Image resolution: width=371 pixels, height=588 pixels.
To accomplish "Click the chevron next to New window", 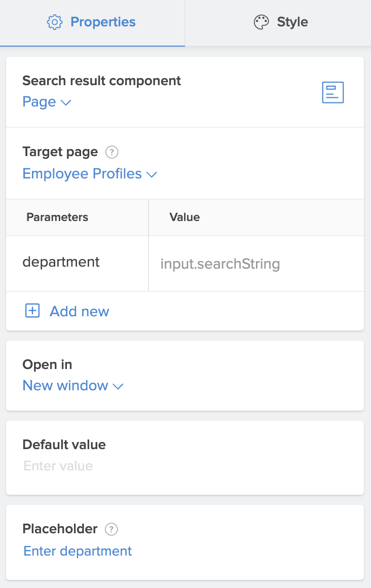I will [x=118, y=386].
